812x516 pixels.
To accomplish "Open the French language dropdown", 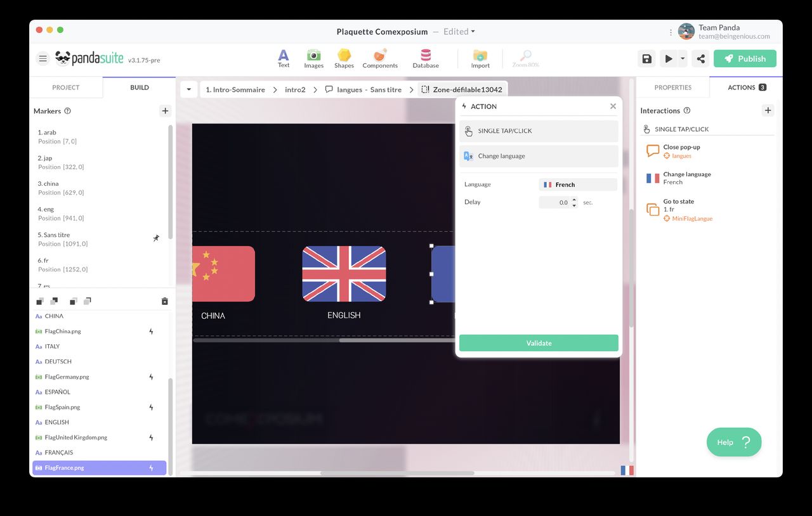I will tap(577, 184).
